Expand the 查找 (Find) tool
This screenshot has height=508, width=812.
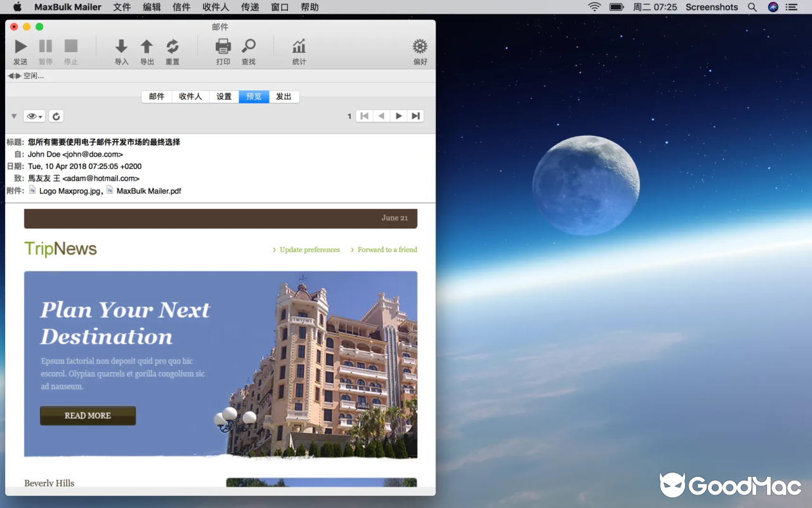[x=248, y=46]
